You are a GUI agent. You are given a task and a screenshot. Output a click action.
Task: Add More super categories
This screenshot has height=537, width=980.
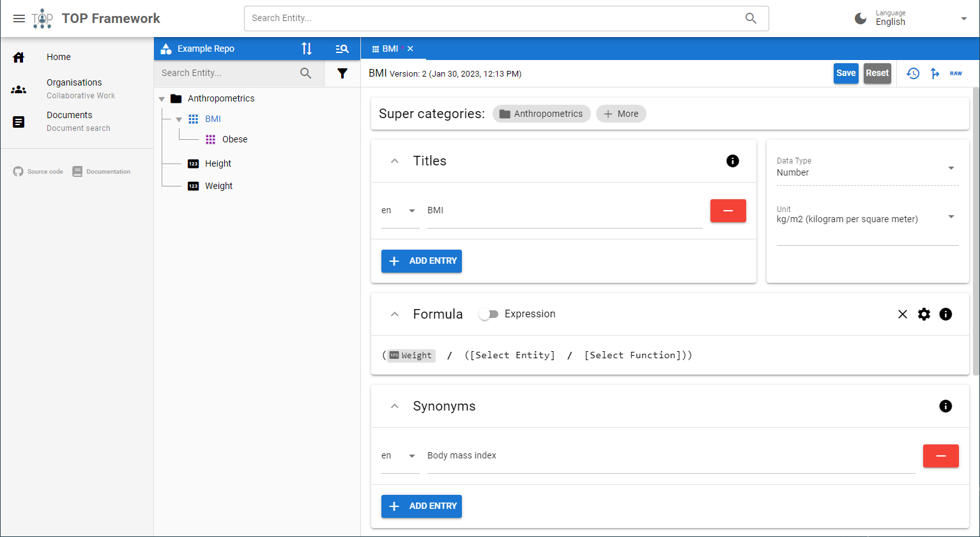[621, 114]
